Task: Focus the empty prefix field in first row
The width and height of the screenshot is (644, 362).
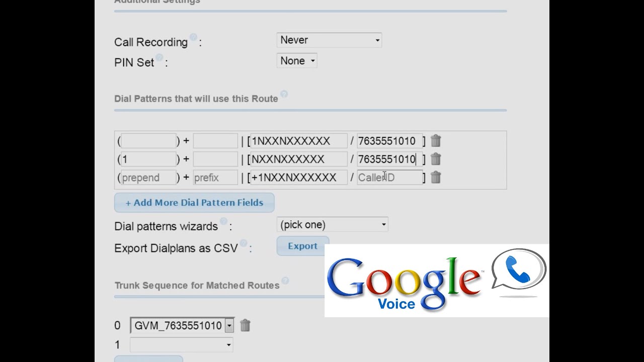Action: (215, 141)
